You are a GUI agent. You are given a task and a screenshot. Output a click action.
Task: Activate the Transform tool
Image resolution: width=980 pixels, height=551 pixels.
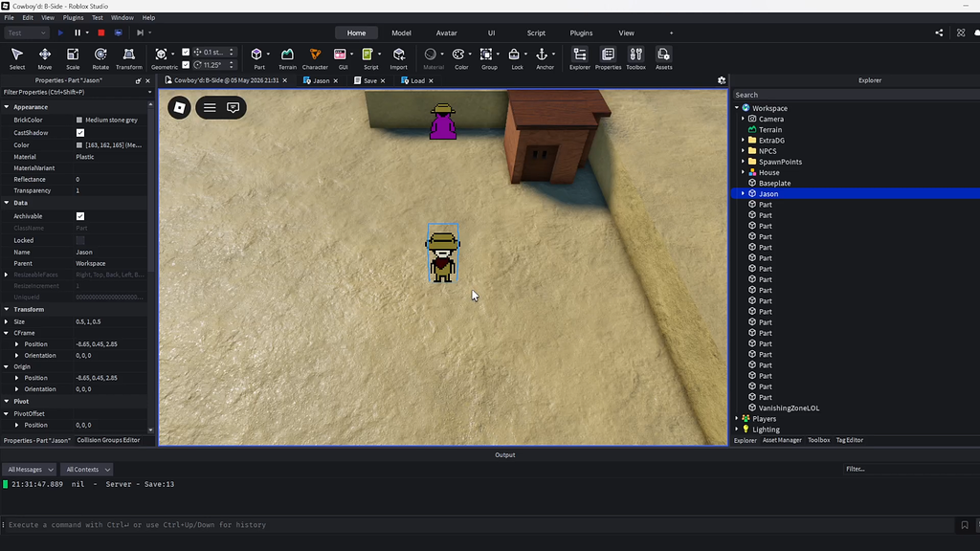pyautogui.click(x=129, y=58)
